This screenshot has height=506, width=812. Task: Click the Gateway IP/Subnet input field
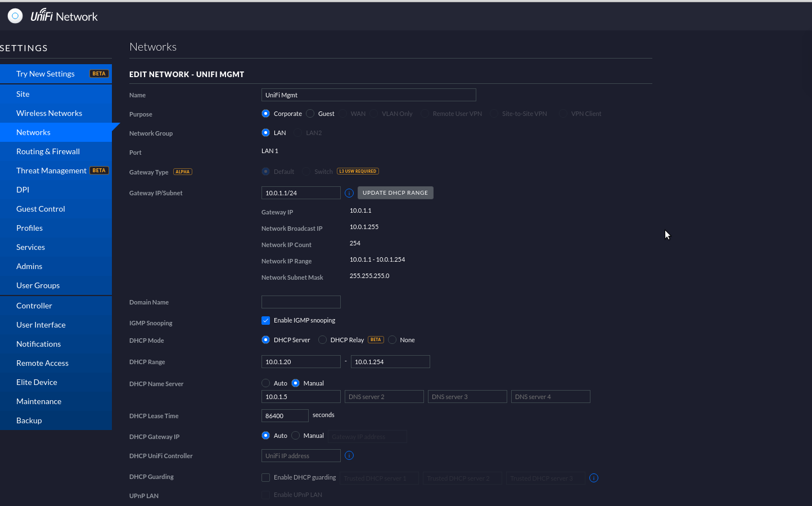pyautogui.click(x=301, y=193)
